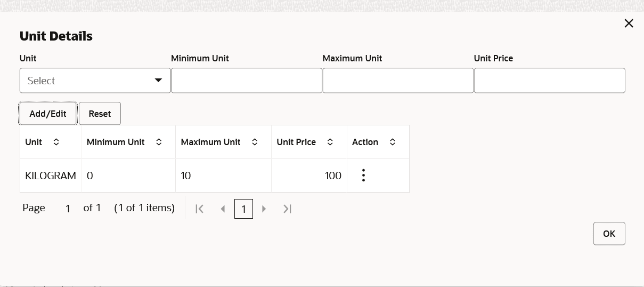The image size is (644, 287).
Task: Sort table by Unit Price column
Action: point(330,142)
